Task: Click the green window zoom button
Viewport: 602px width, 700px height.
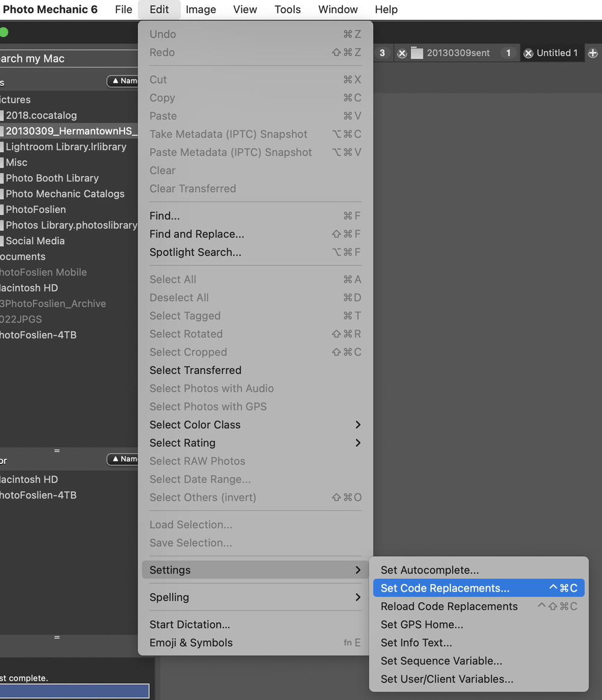Action: click(4, 32)
